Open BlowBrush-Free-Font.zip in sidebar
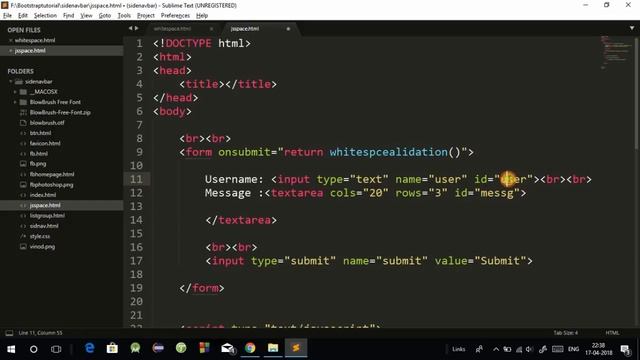Screen dimensions: 640x360 click(x=60, y=112)
